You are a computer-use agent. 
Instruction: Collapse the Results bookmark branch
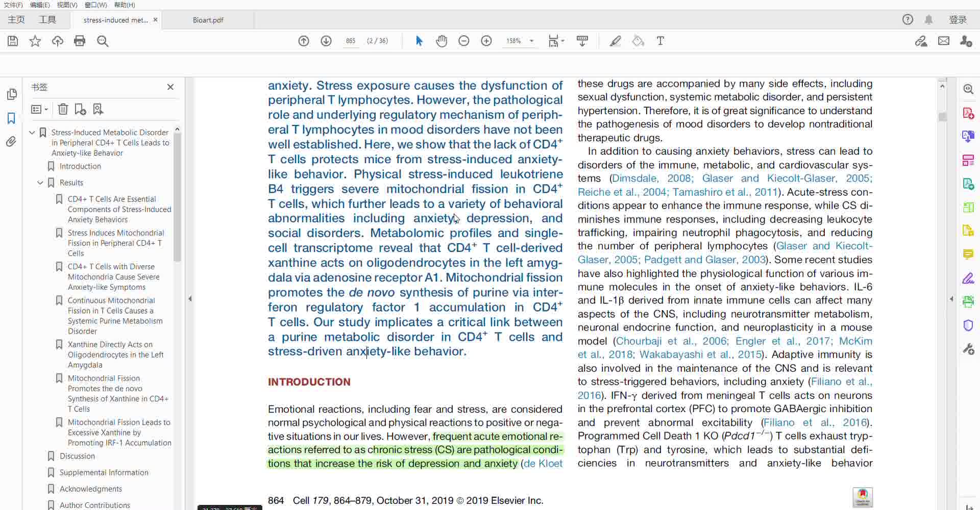(40, 183)
